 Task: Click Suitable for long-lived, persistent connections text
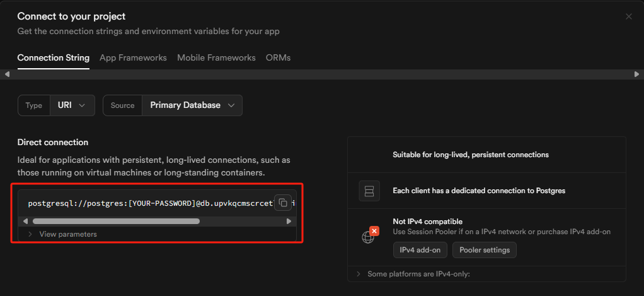pos(471,155)
